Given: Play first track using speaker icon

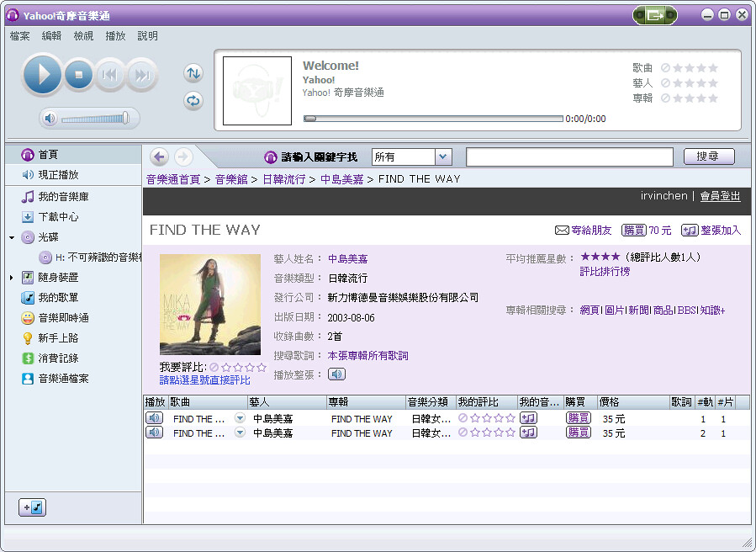Looking at the screenshot, I should click(154, 418).
